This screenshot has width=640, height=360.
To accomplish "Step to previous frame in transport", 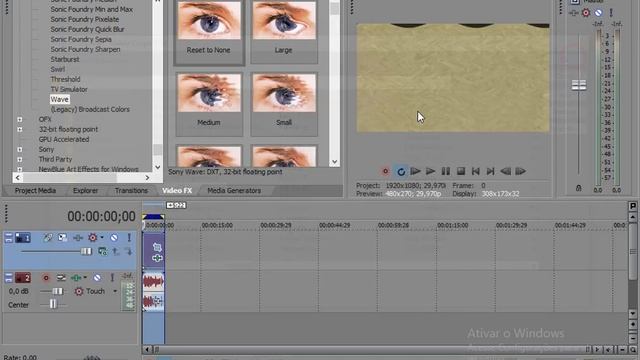I will pos(505,171).
